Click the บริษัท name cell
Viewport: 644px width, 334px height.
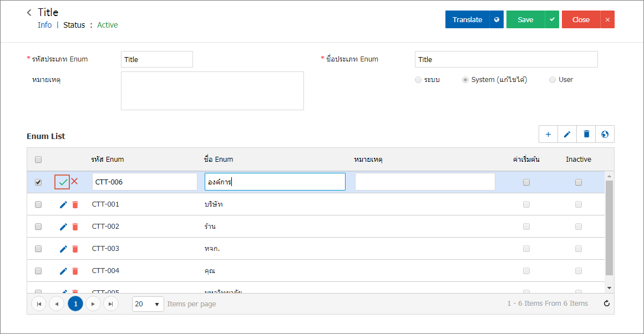click(x=214, y=204)
